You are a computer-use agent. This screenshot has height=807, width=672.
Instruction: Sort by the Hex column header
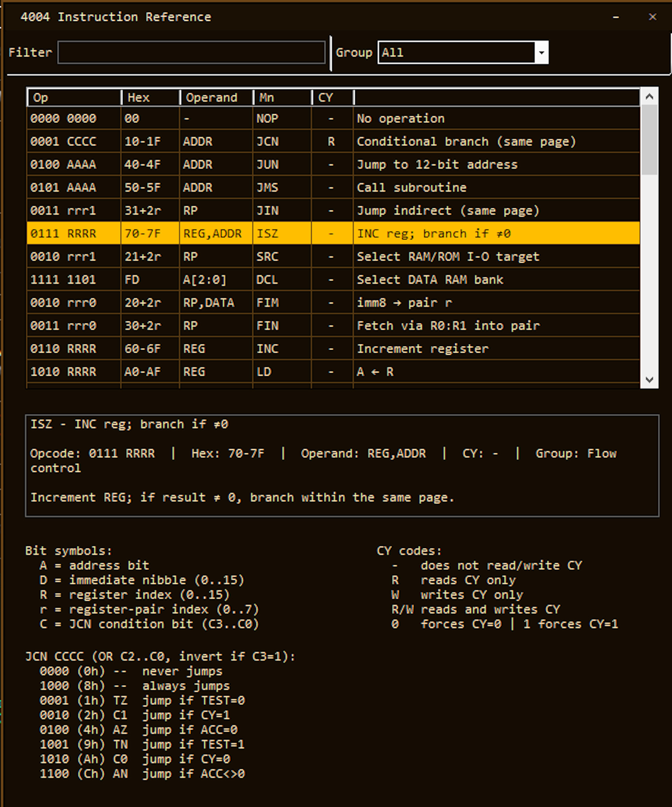[150, 98]
